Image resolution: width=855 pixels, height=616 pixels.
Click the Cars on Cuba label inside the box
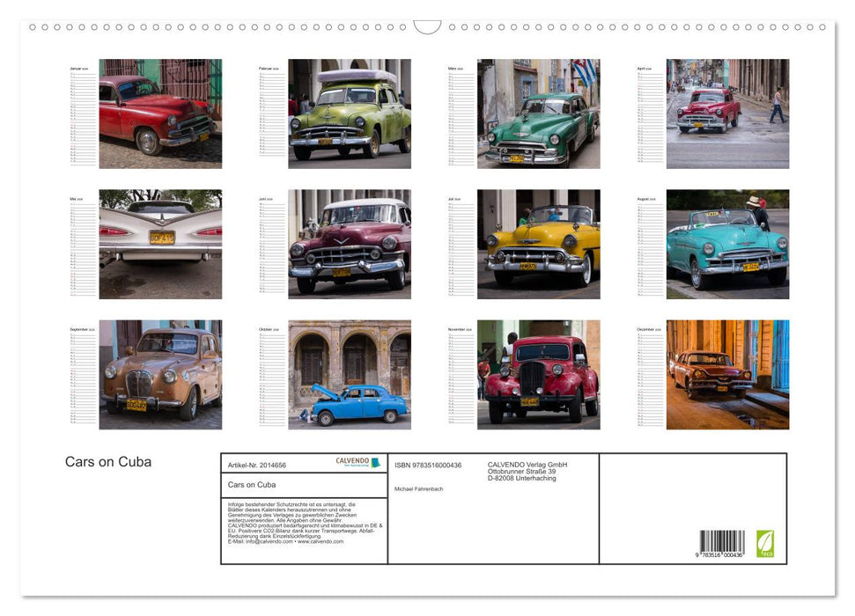[251, 484]
